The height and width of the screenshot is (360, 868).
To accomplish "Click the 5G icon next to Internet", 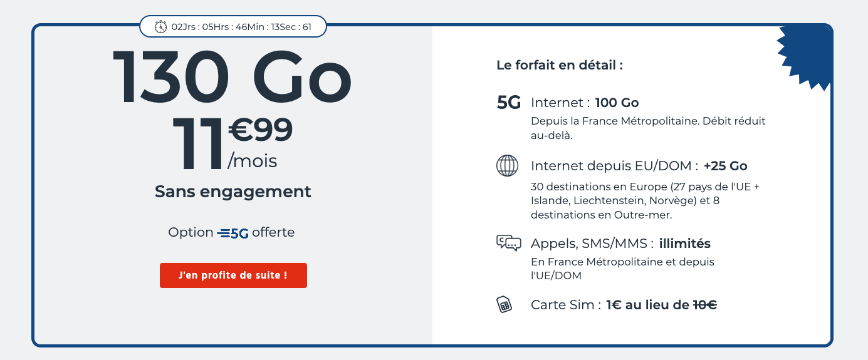I will (x=509, y=103).
